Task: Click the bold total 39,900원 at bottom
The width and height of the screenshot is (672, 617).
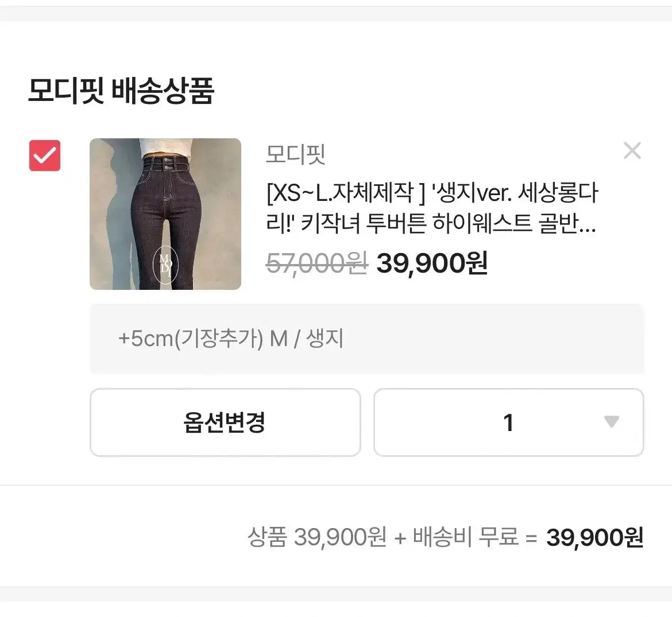Action: (x=595, y=537)
